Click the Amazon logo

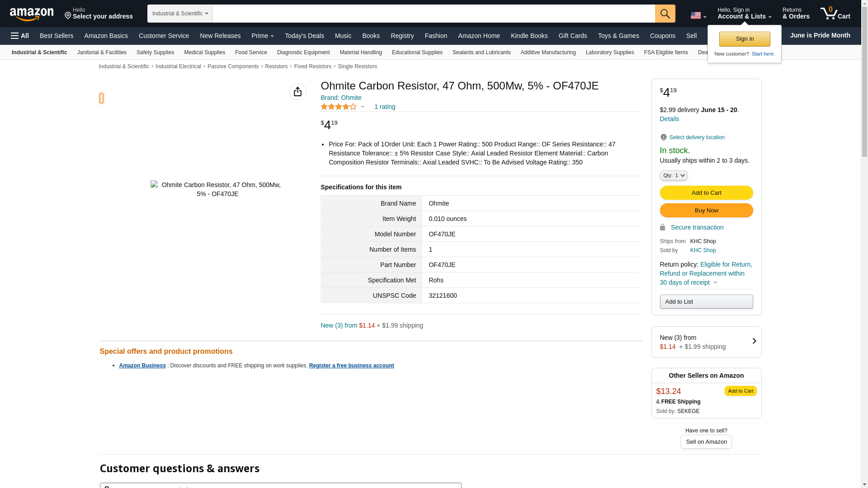click(32, 14)
